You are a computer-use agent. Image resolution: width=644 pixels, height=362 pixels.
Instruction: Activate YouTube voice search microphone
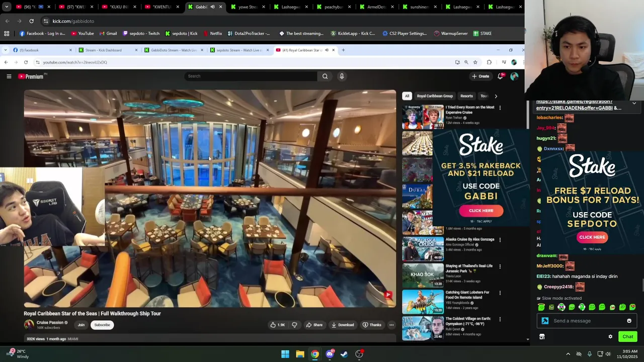(x=342, y=76)
